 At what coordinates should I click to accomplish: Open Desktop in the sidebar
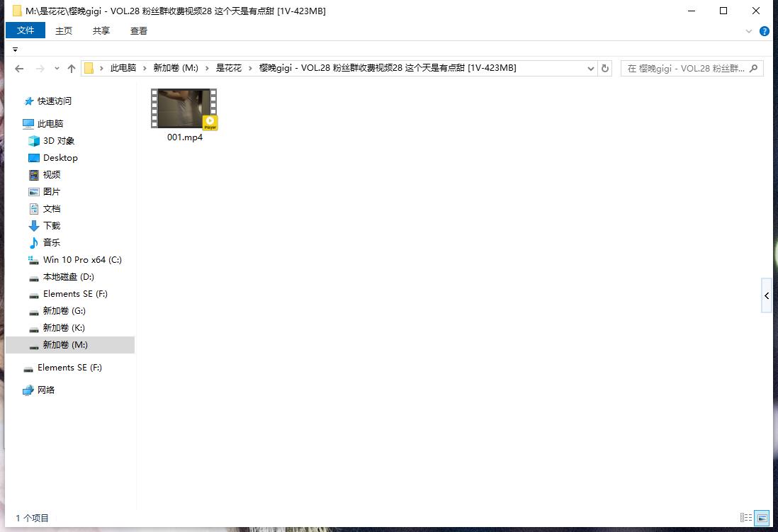(60, 158)
